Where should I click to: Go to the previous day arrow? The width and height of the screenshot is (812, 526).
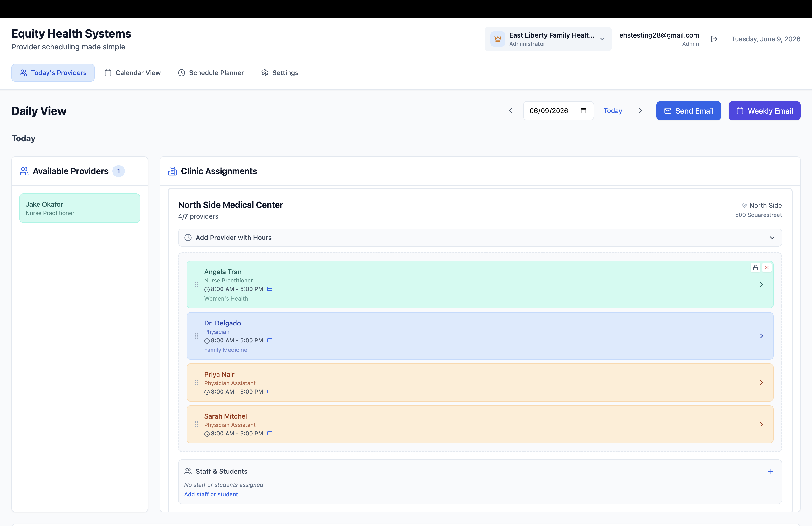coord(511,111)
